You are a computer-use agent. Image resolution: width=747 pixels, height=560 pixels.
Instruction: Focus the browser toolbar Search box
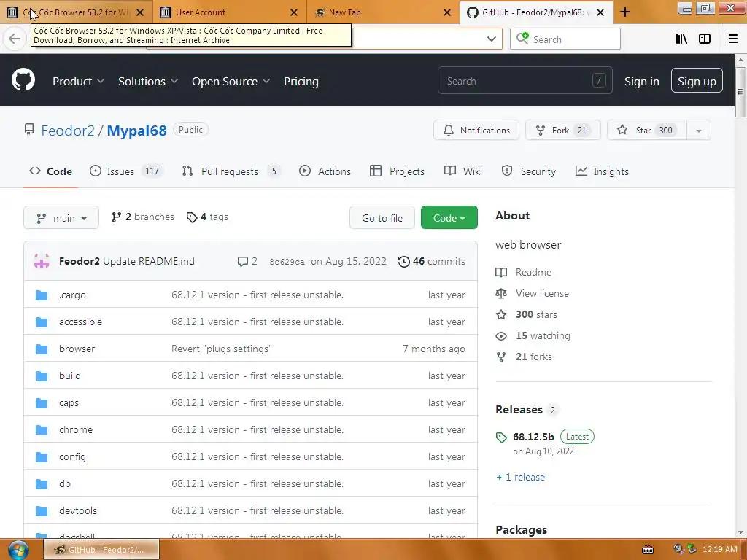pyautogui.click(x=565, y=39)
